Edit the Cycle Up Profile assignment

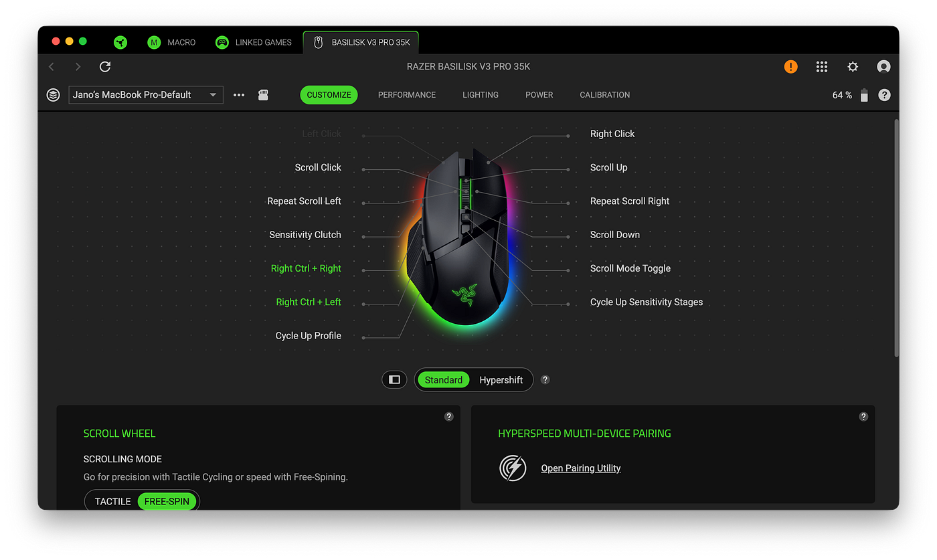(309, 336)
